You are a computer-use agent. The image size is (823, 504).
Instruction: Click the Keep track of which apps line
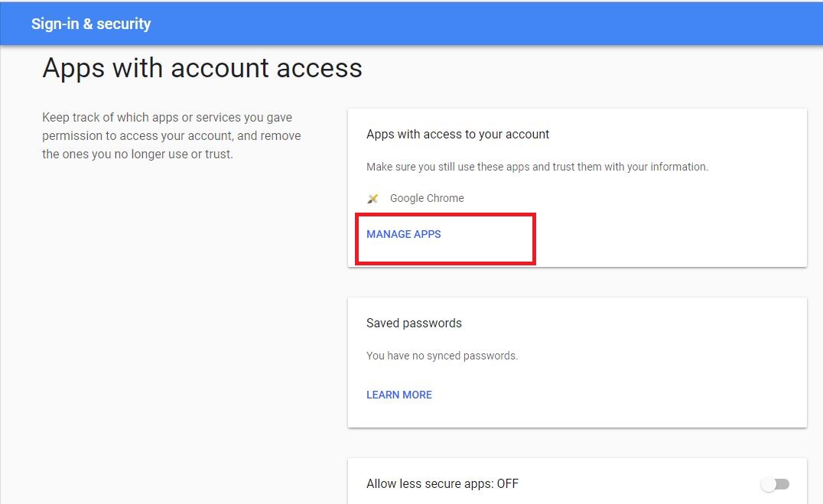tap(167, 118)
